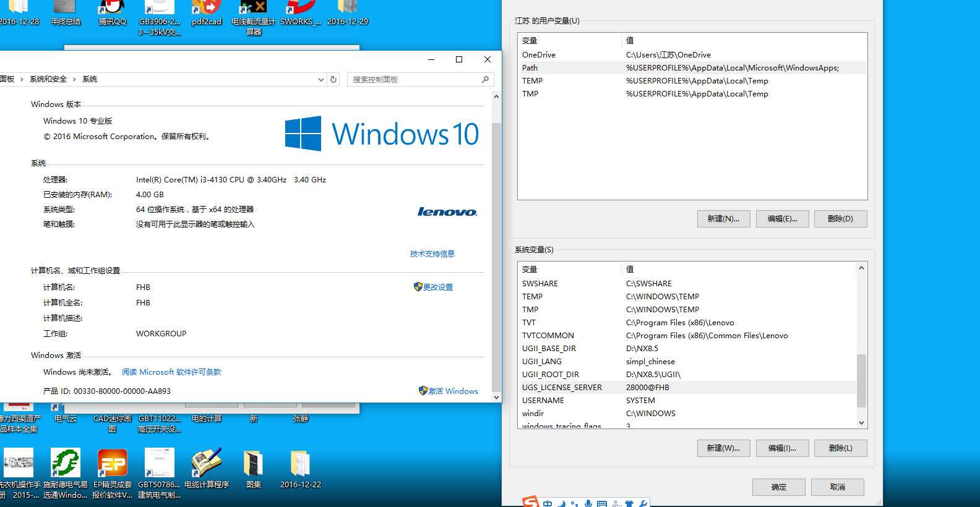Click the 搜索控制面板 search field
Screen dimensions: 980x507
pos(415,79)
